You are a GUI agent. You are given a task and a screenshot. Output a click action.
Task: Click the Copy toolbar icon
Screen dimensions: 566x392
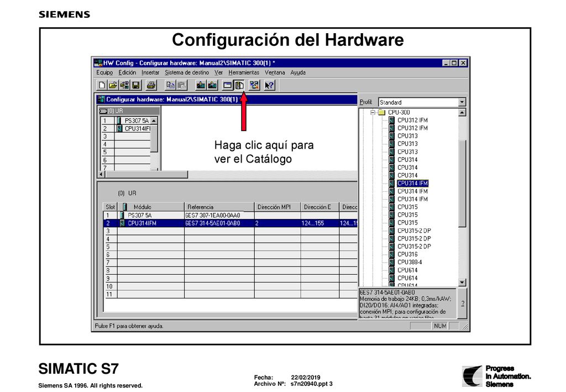click(170, 85)
